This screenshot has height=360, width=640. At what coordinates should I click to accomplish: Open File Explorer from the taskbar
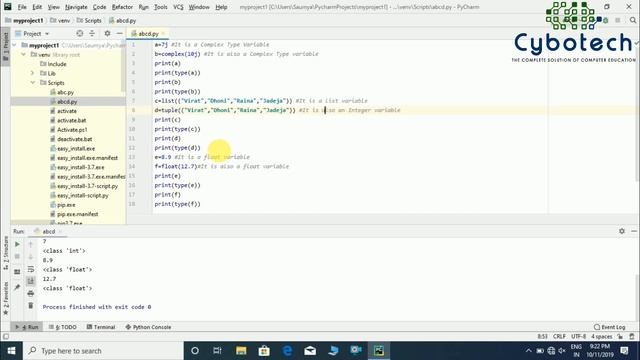pyautogui.click(x=241, y=351)
